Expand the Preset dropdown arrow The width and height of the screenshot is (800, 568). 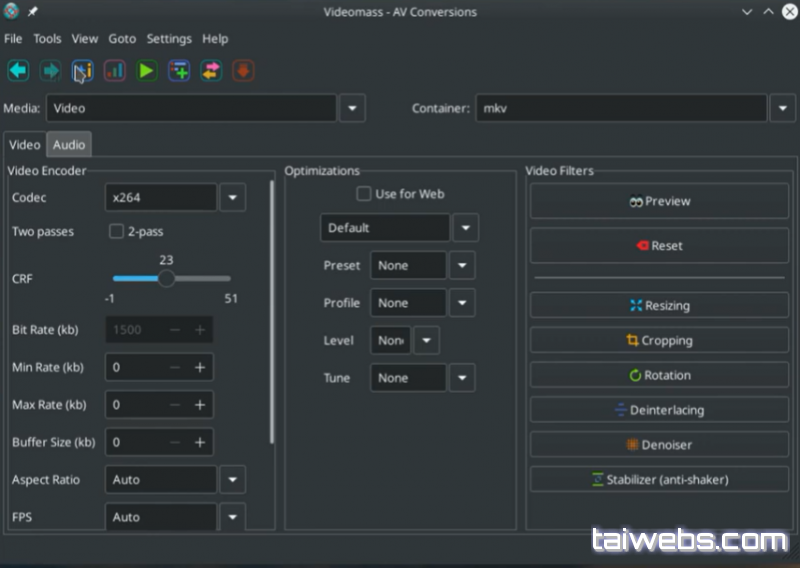462,266
